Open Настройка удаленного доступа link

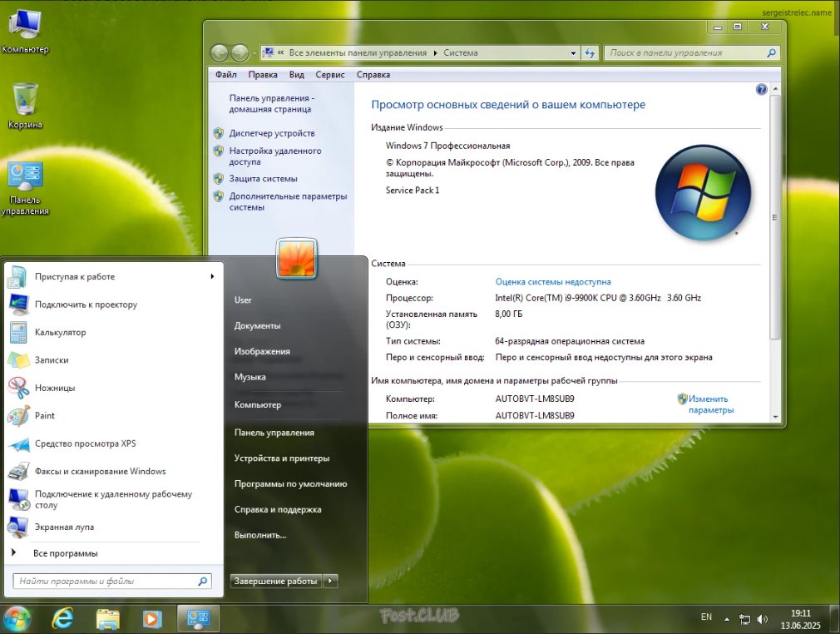pyautogui.click(x=274, y=156)
